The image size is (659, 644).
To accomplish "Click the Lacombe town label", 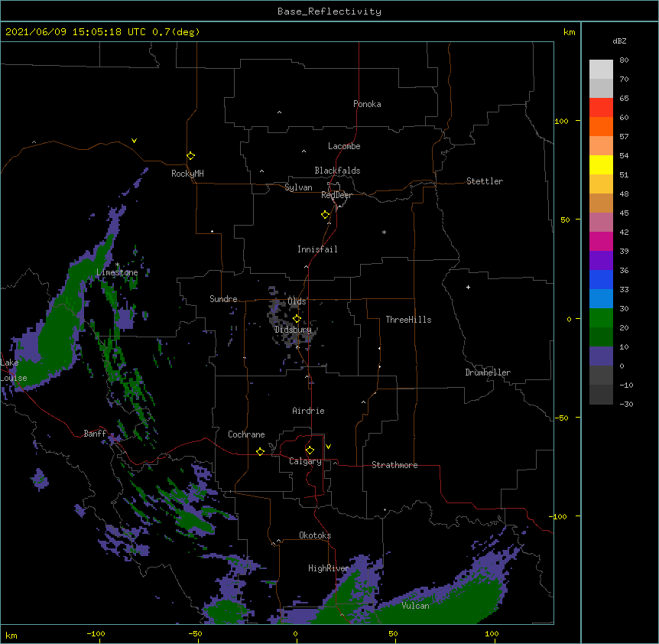I will point(344,146).
